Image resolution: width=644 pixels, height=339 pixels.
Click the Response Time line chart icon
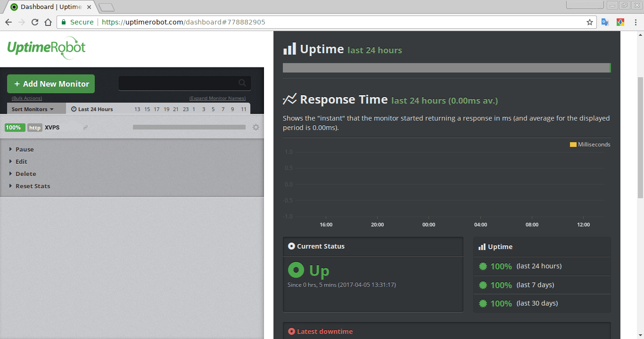coord(289,99)
